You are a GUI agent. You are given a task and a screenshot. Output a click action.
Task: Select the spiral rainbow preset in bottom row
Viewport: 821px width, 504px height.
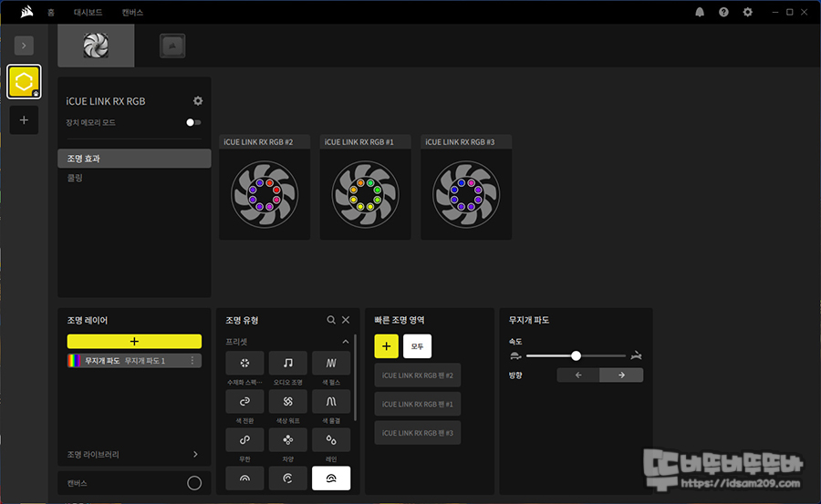click(287, 478)
